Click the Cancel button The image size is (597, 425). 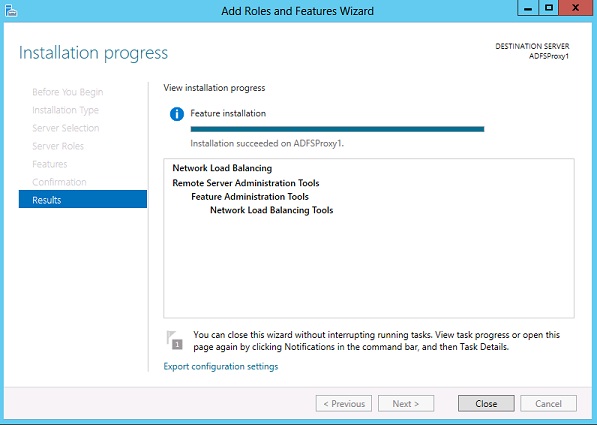click(548, 403)
